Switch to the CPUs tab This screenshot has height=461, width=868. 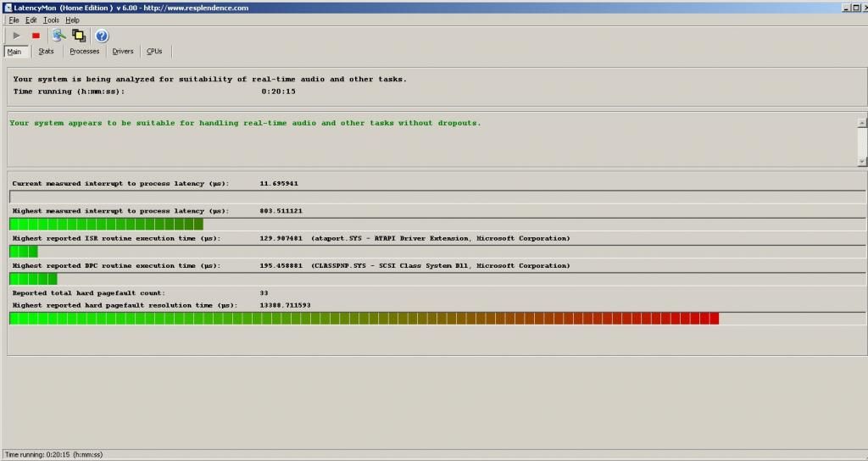153,52
